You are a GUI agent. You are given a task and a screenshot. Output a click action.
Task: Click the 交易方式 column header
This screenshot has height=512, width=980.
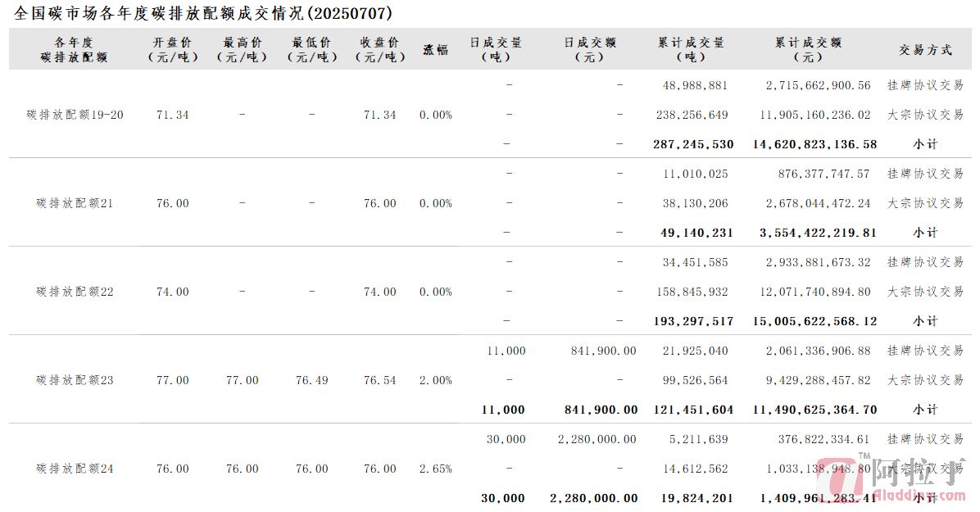925,50
